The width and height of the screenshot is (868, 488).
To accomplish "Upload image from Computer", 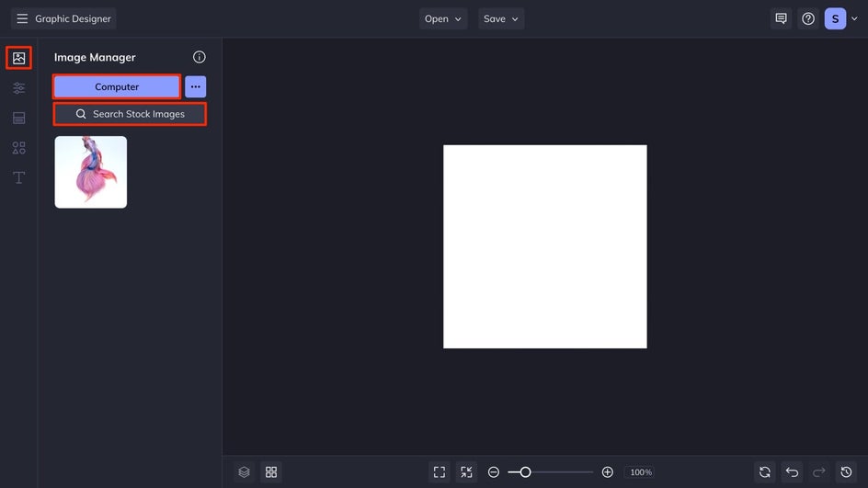I will (117, 87).
